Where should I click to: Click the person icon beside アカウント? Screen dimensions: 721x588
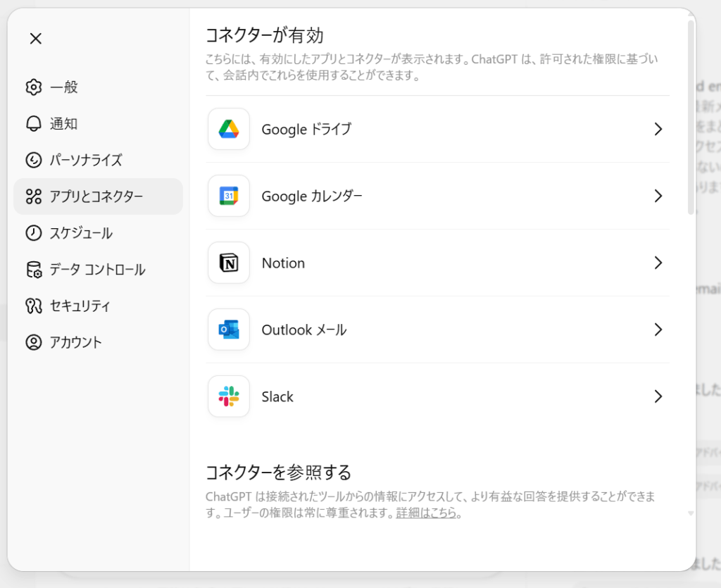(34, 342)
